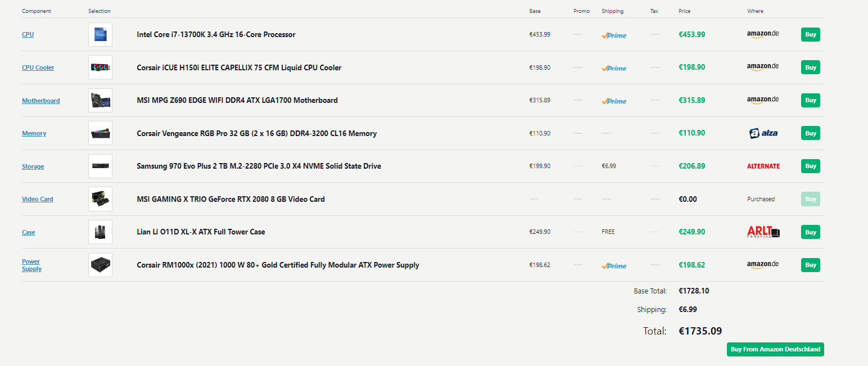Click the Lian Li O11D case thumbnail

(x=100, y=232)
